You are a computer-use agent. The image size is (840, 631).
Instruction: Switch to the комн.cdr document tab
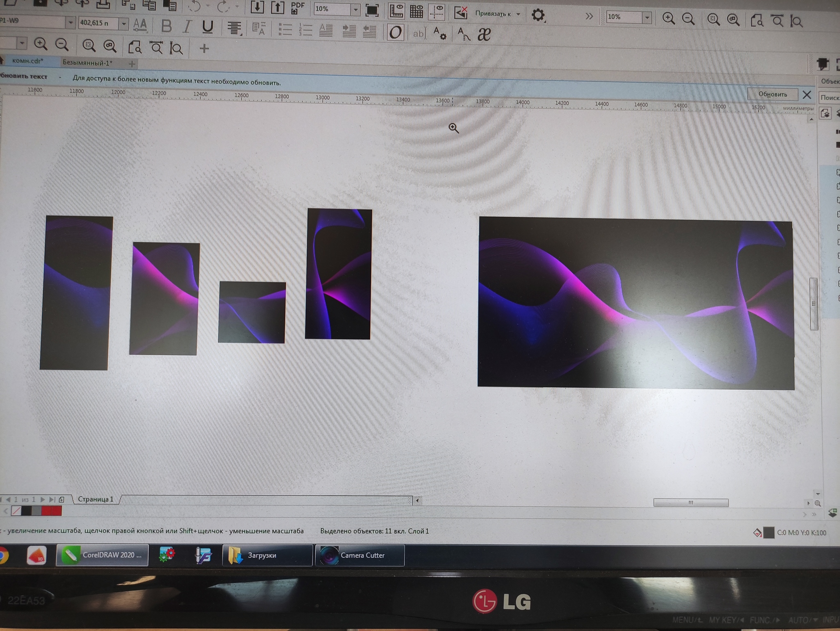coord(27,61)
